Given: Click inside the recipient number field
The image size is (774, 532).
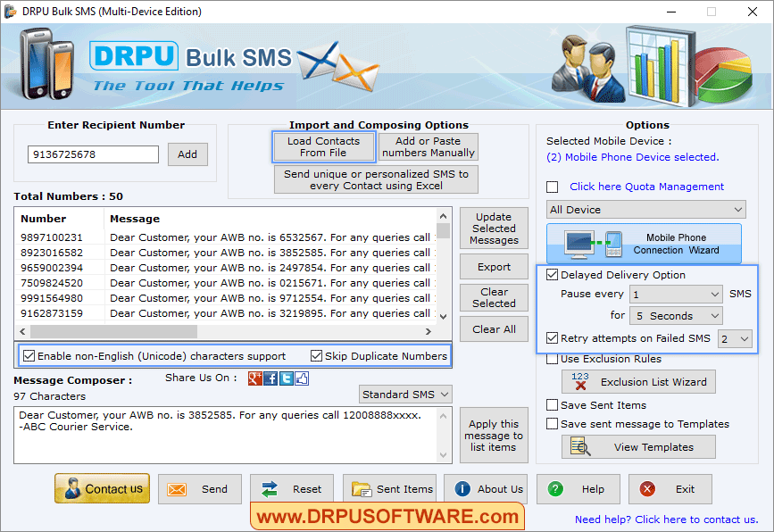Looking at the screenshot, I should tap(93, 154).
